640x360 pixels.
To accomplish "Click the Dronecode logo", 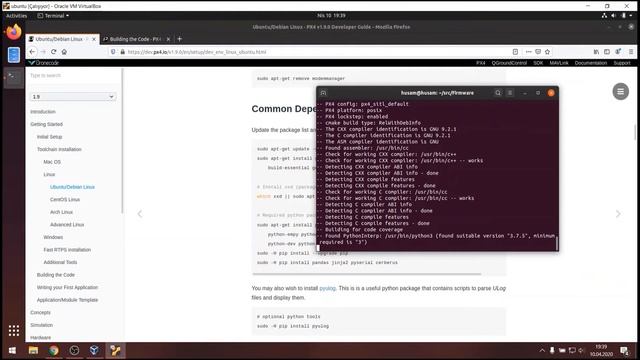I will pyautogui.click(x=44, y=63).
